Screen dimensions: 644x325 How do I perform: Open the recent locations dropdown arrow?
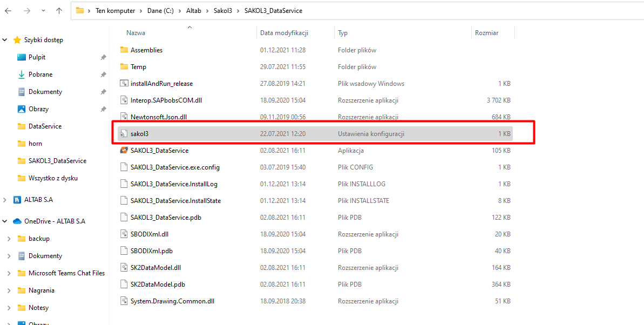tap(44, 11)
